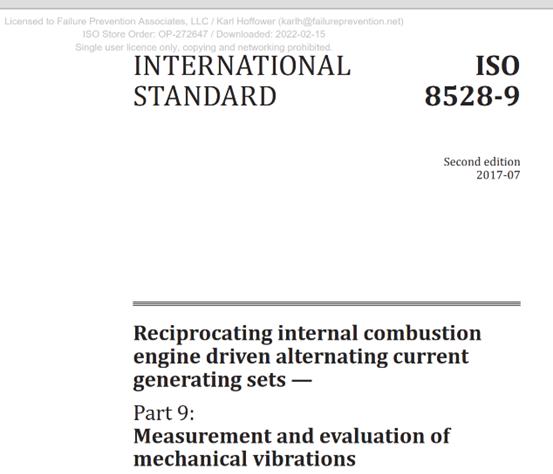The image size is (553, 474).
Task: Click the horizontal double rule above title
Action: [327, 304]
